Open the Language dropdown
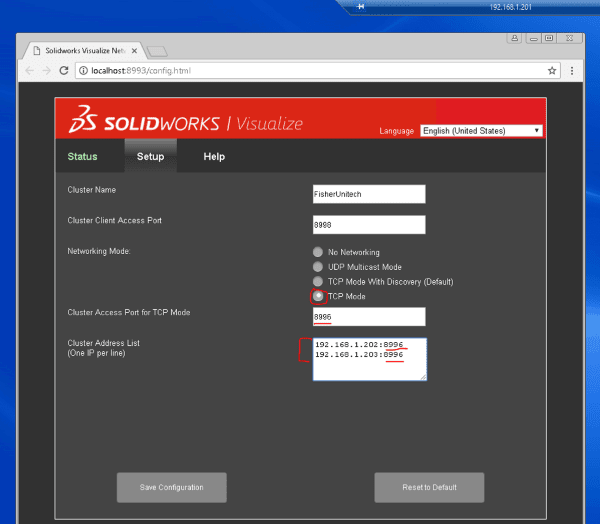The image size is (600, 524). point(481,131)
